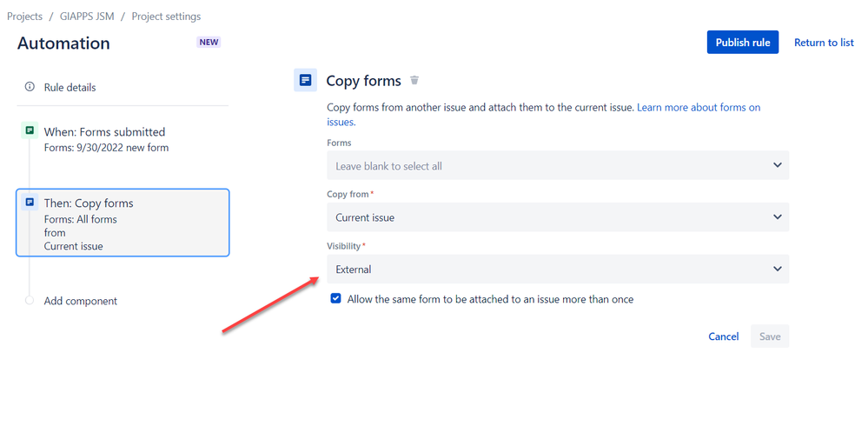
Task: Click the chevron in the Forms field
Action: coord(778,165)
